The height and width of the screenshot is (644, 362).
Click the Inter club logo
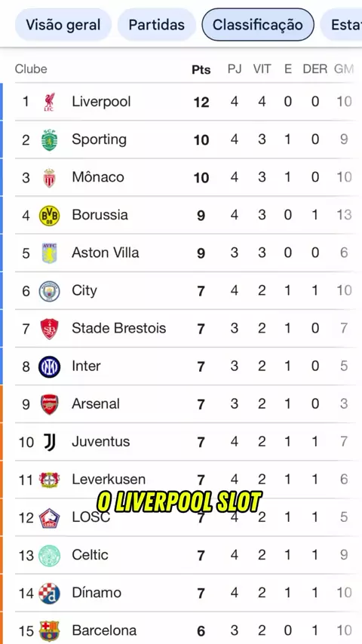click(49, 366)
